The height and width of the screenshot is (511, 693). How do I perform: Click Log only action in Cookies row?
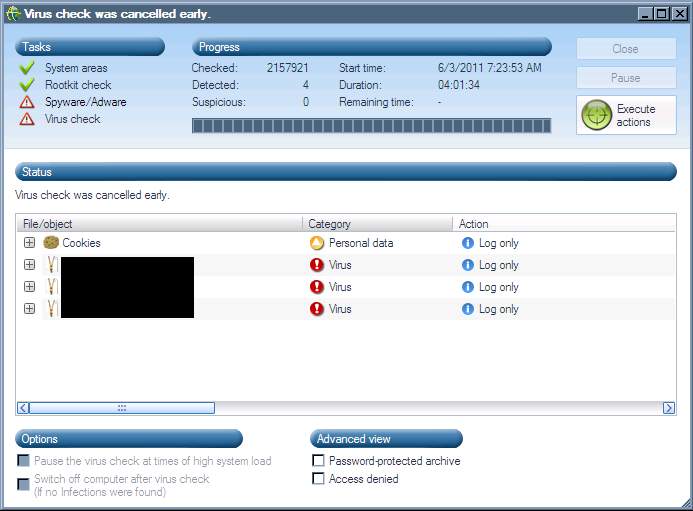click(499, 243)
